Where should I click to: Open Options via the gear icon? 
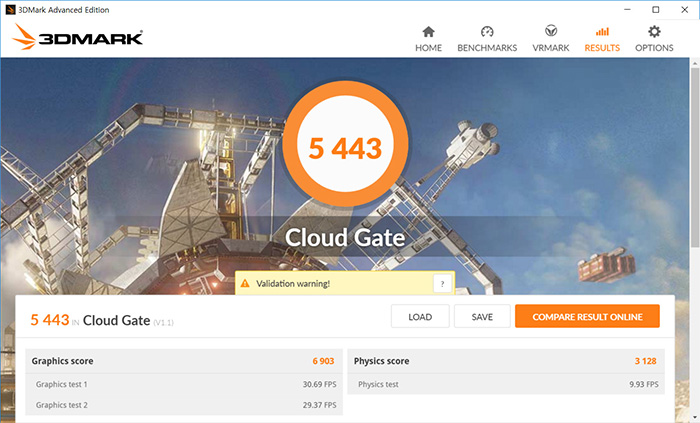click(654, 32)
